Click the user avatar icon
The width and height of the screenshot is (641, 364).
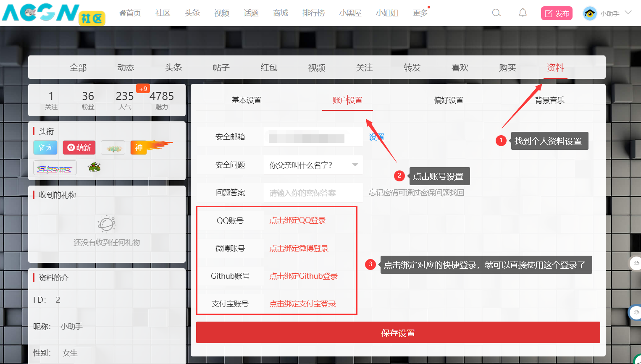coord(590,13)
